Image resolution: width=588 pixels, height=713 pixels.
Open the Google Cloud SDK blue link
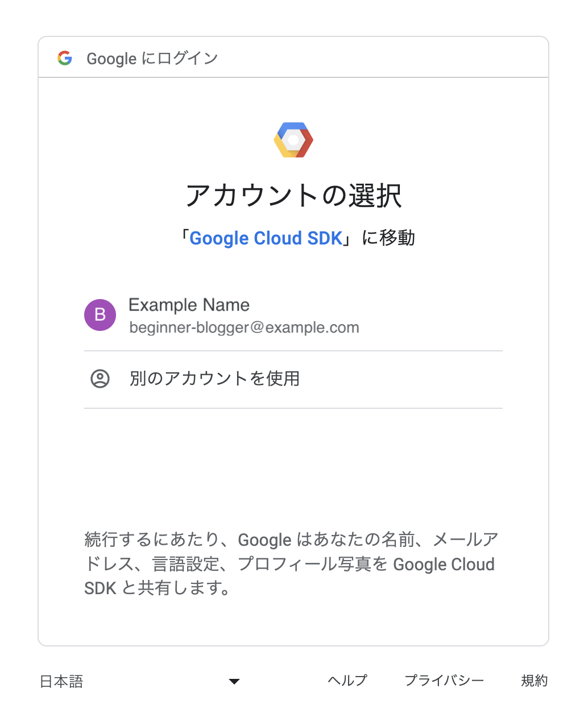tap(266, 238)
